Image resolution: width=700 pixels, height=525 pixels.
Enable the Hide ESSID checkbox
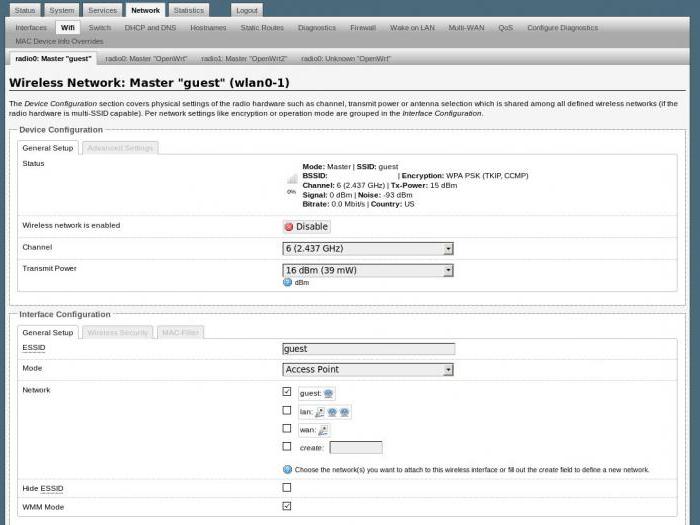pyautogui.click(x=287, y=488)
